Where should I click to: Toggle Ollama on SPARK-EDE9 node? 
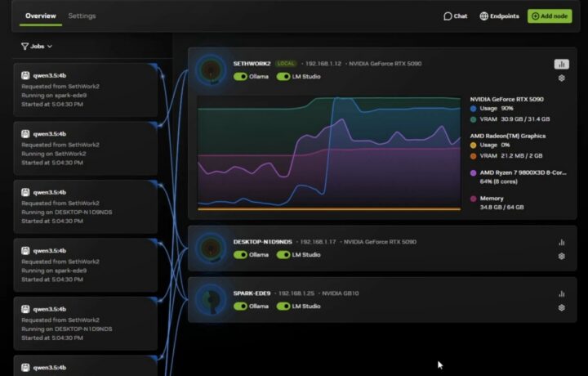240,307
